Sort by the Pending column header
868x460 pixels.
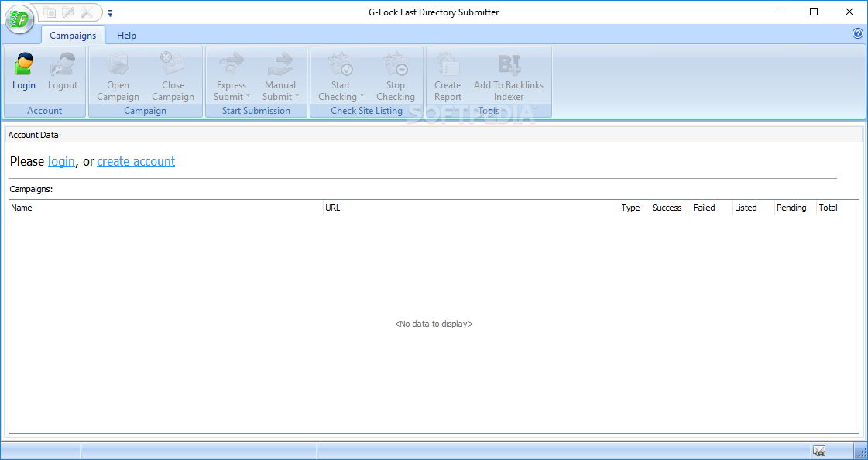tap(795, 208)
